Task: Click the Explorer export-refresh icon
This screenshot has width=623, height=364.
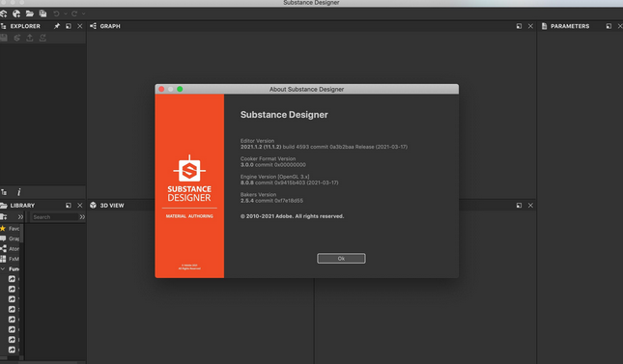Action: pyautogui.click(x=42, y=38)
